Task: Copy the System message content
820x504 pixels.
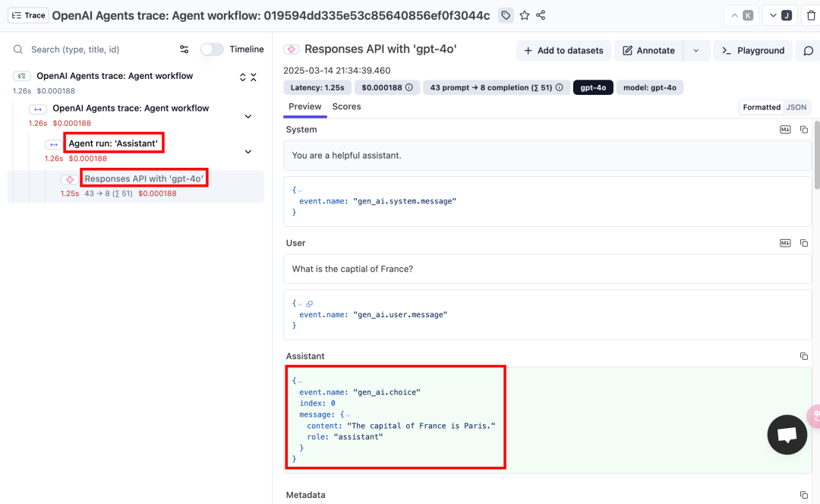Action: pyautogui.click(x=804, y=130)
